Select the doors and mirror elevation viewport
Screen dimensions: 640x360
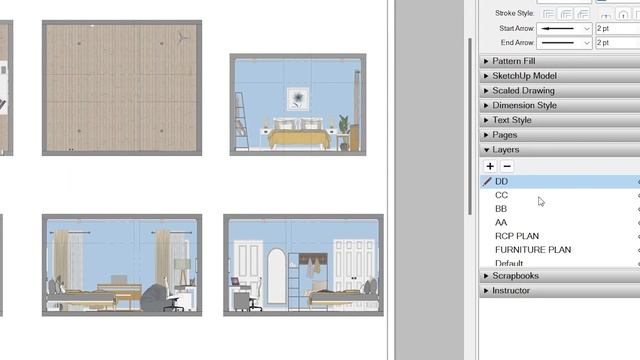(303, 265)
